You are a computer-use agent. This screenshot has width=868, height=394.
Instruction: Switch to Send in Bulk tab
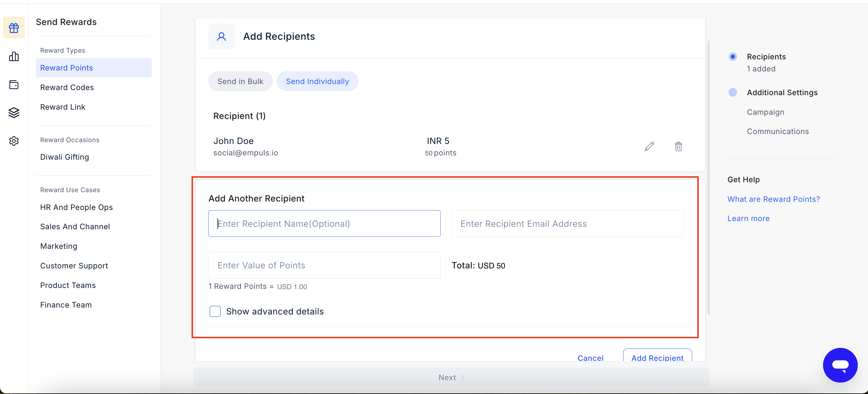(240, 81)
